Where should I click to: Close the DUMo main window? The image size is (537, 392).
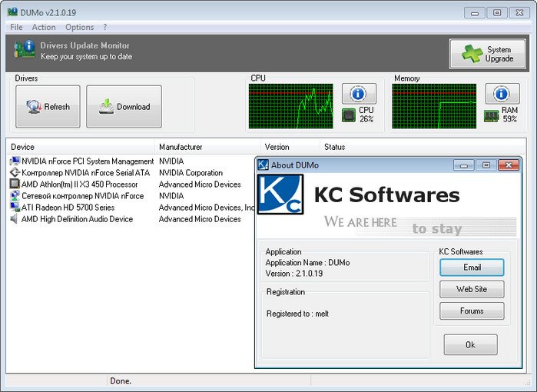(519, 12)
